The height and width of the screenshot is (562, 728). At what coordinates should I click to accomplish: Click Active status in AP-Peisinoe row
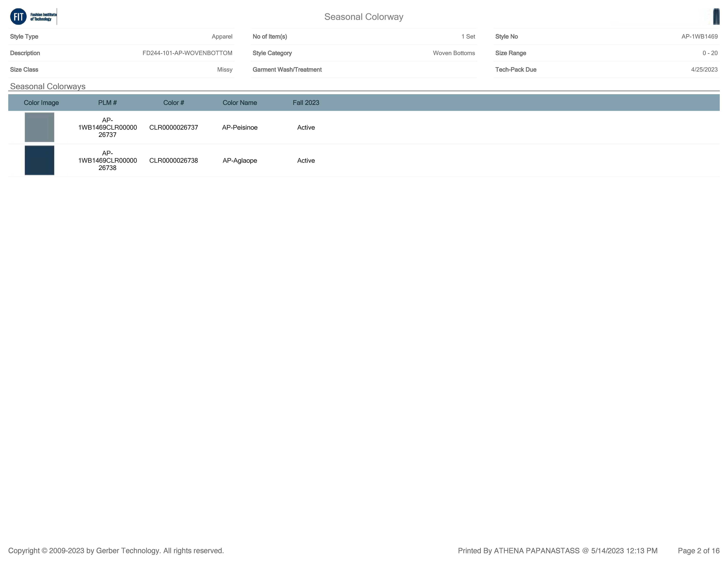[306, 127]
